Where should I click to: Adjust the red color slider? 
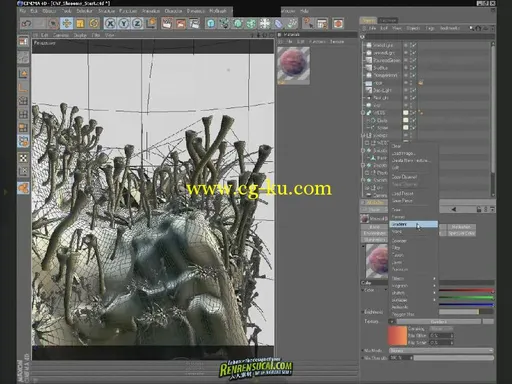click(x=466, y=291)
